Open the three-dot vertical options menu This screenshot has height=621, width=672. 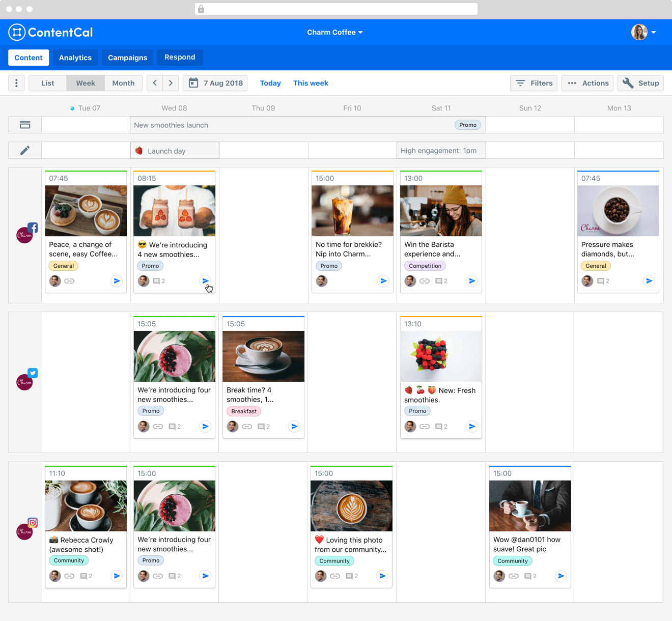16,83
